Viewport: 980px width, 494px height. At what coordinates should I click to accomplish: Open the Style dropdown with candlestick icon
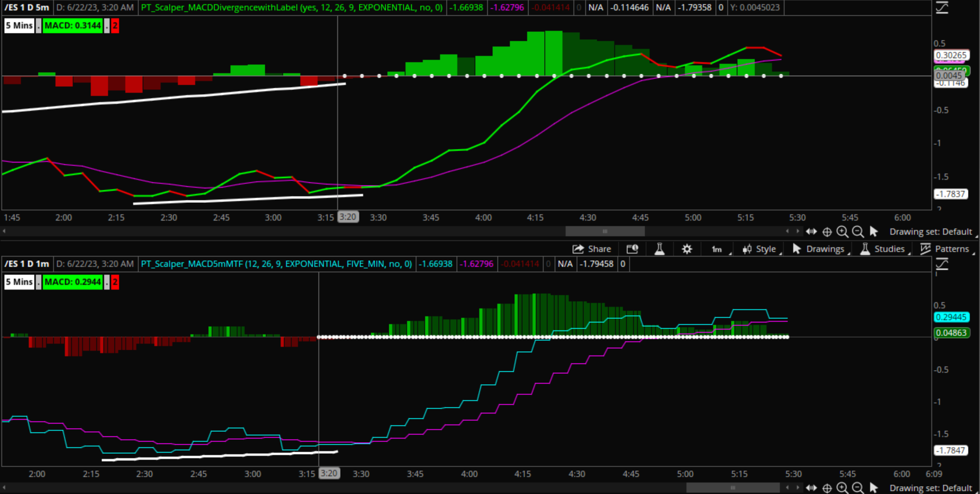[x=759, y=249]
